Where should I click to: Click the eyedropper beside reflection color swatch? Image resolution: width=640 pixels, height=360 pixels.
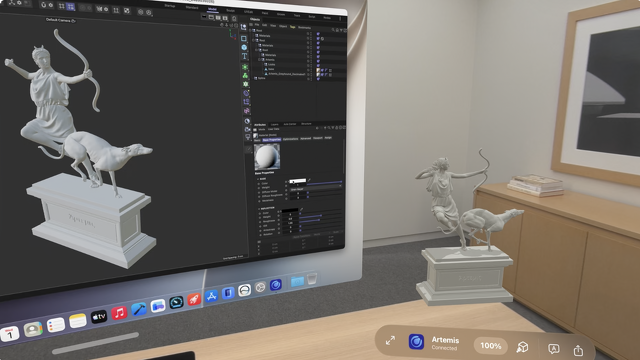coord(302,209)
